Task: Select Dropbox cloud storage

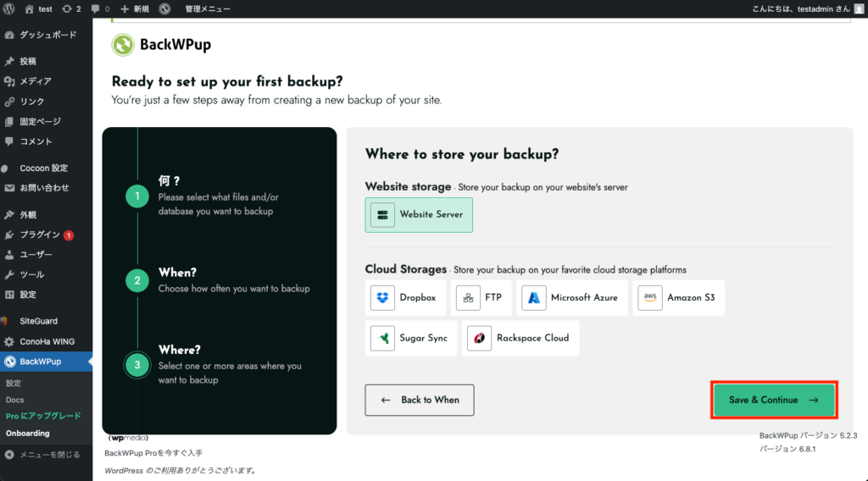Action: [405, 298]
